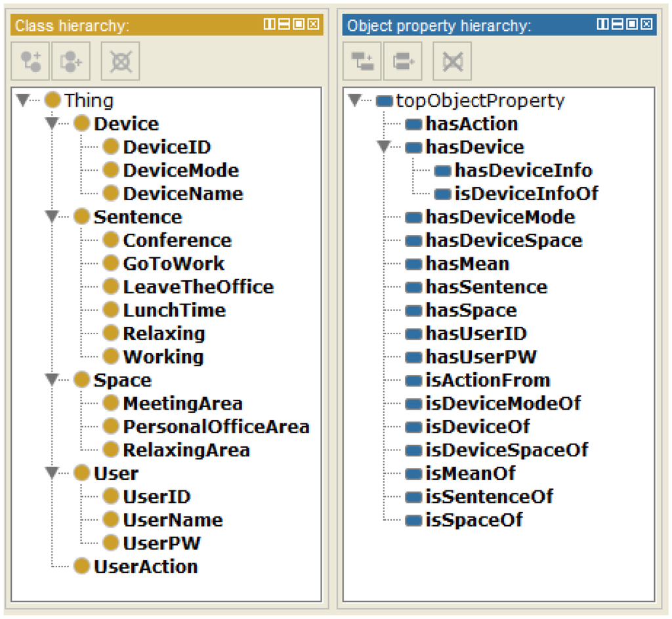Select the UserAction class
Viewport: 672px width, 619px height.
pyautogui.click(x=145, y=566)
